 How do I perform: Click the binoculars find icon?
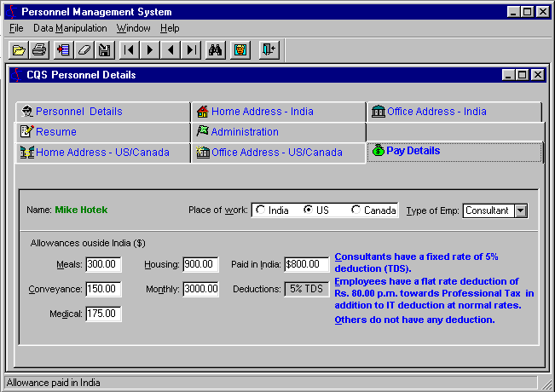[x=217, y=49]
